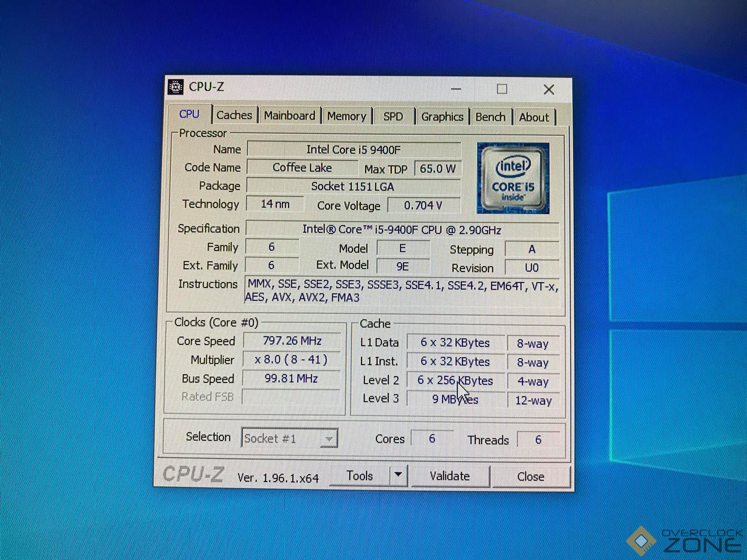The image size is (747, 560).
Task: Click the Close button at bottom
Action: (x=530, y=477)
